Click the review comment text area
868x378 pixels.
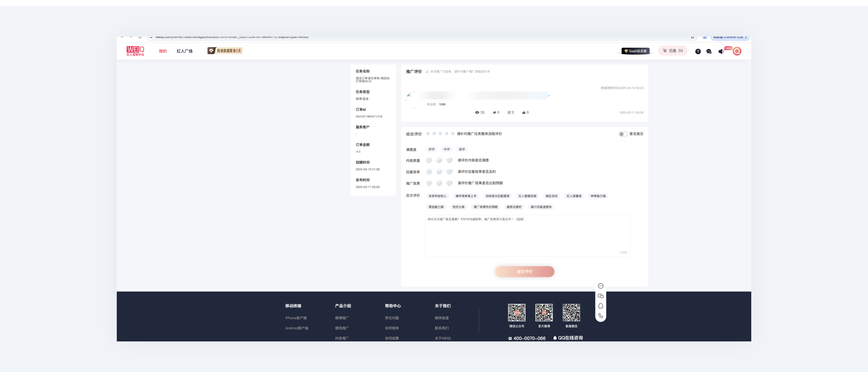tap(527, 236)
